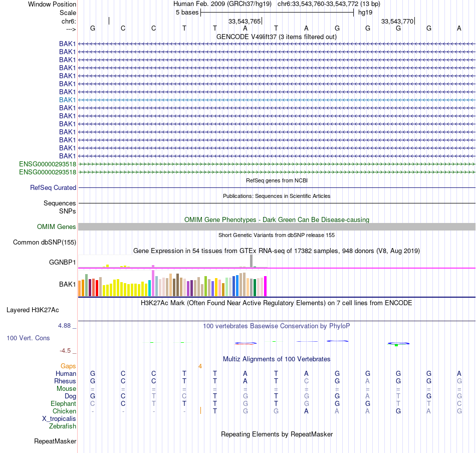This screenshot has width=476, height=453.
Task: Click the Layered H3K27Ac track label
Action: [x=33, y=310]
